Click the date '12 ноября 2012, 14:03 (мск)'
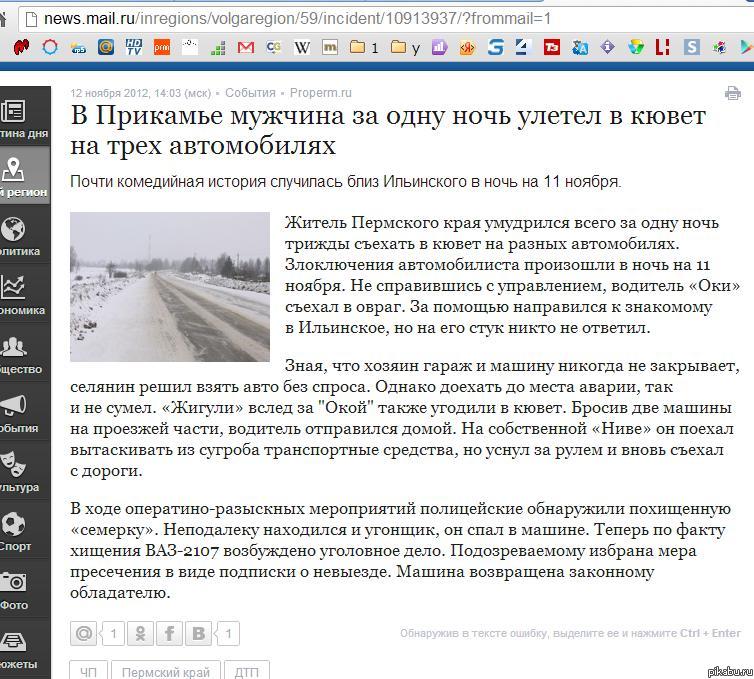The width and height of the screenshot is (754, 679). point(140,93)
